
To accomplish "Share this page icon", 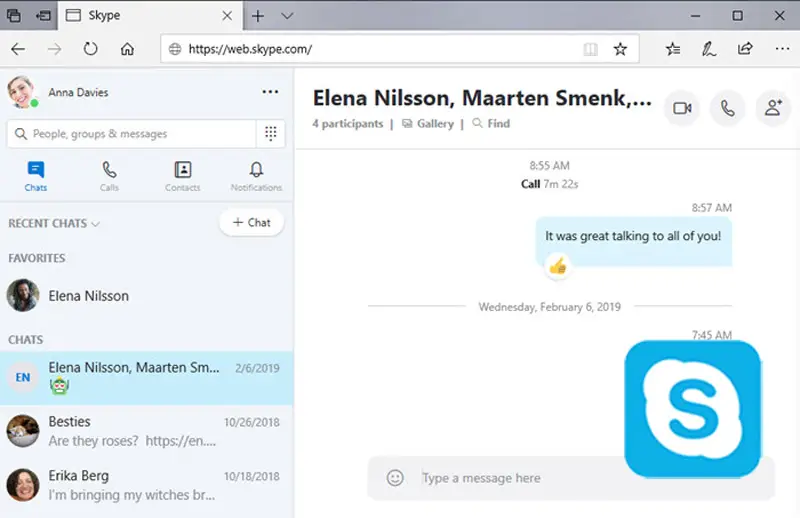I will tap(745, 49).
